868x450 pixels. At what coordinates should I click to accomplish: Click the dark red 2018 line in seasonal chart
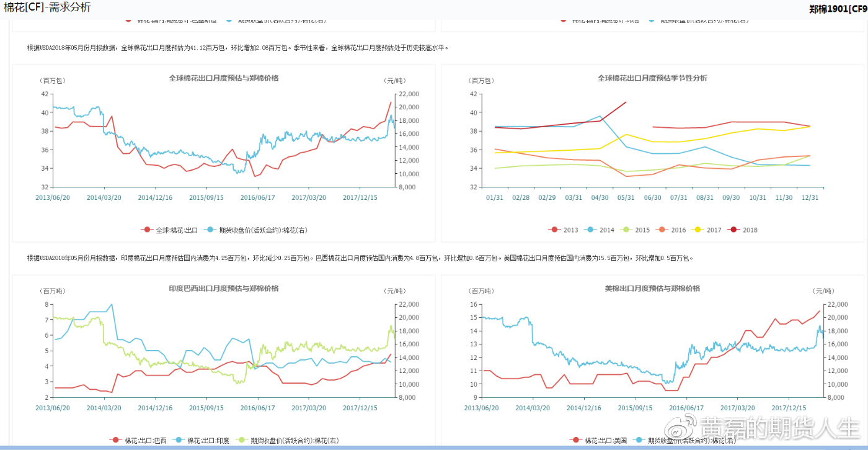573,124
